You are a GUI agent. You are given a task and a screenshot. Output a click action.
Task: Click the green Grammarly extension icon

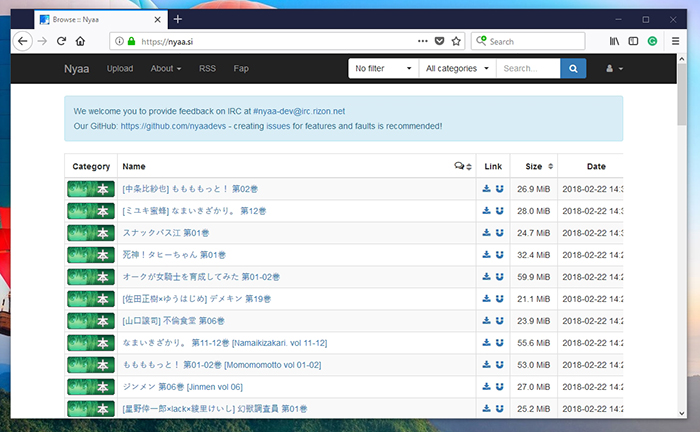pos(652,42)
